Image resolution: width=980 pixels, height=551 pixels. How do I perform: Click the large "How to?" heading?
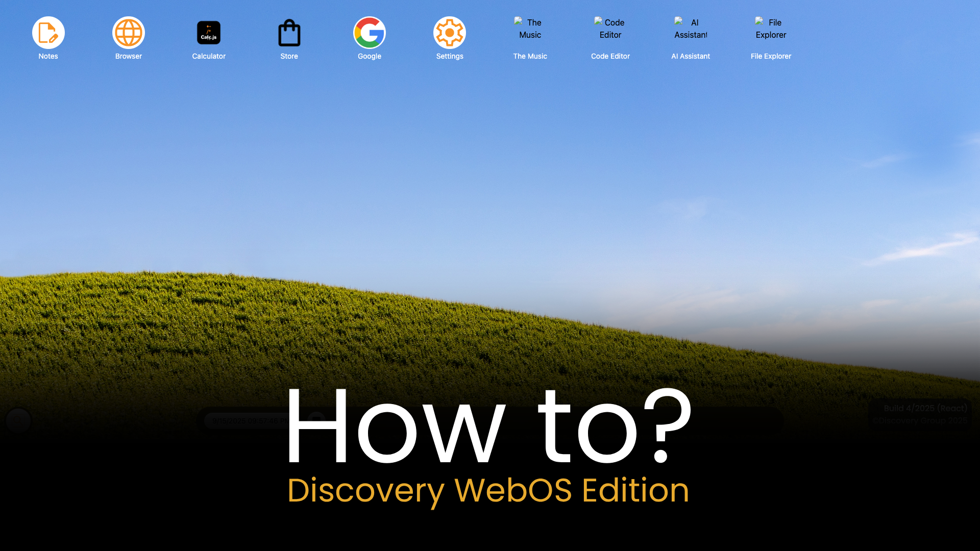click(488, 427)
